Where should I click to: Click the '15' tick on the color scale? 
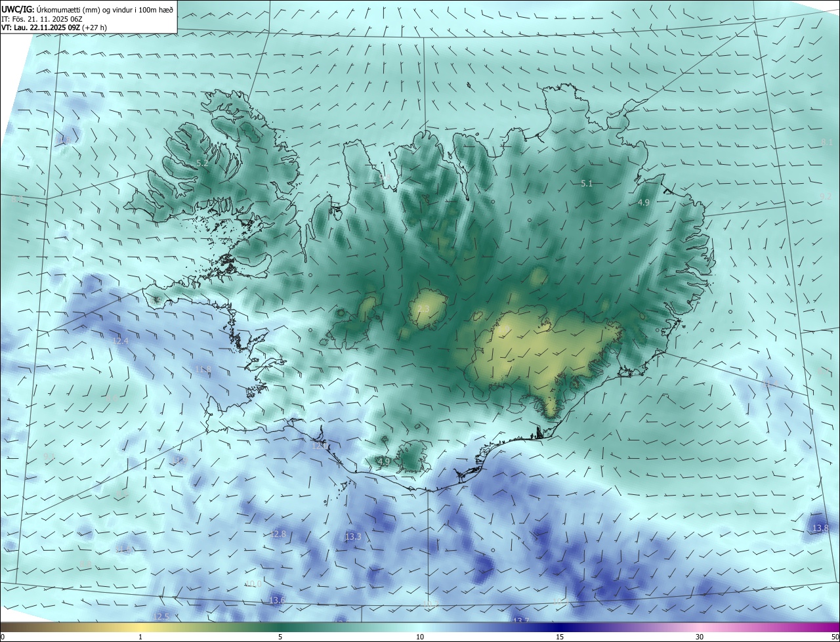click(560, 637)
